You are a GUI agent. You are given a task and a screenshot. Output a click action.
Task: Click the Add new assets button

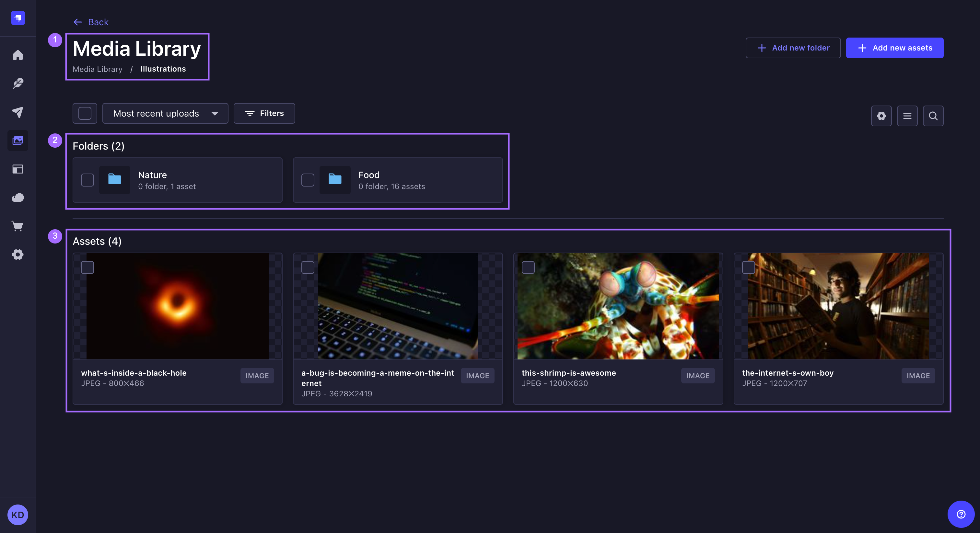pyautogui.click(x=895, y=48)
